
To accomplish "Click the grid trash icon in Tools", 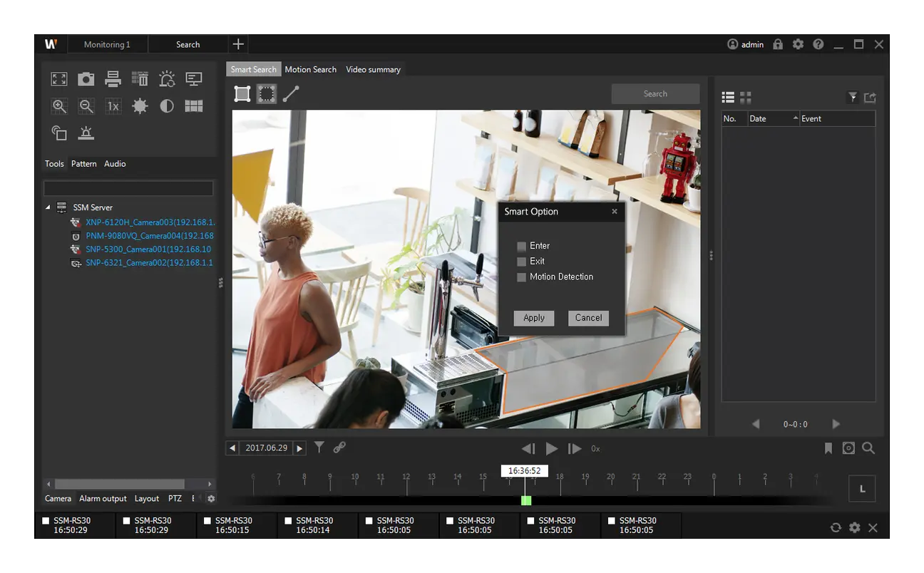I will 140,79.
